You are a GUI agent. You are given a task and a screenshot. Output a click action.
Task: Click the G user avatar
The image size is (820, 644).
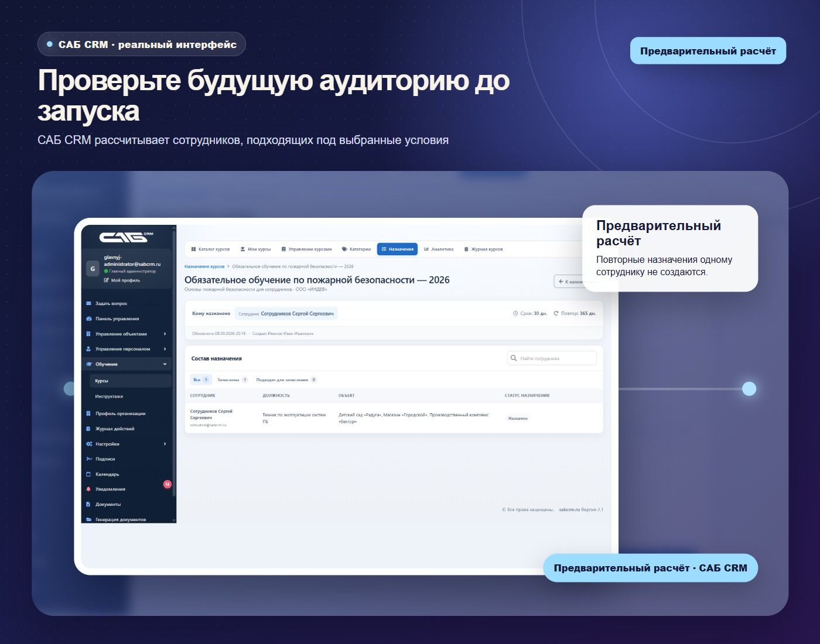(93, 269)
